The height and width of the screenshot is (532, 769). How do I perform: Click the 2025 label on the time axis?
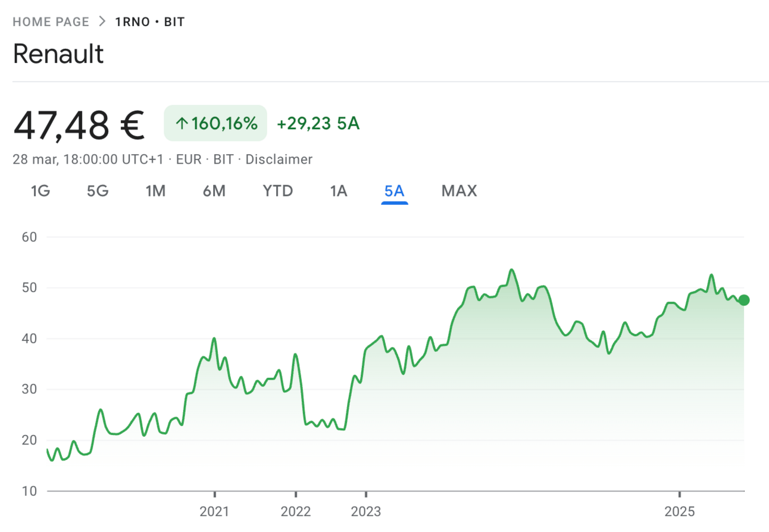pos(679,511)
